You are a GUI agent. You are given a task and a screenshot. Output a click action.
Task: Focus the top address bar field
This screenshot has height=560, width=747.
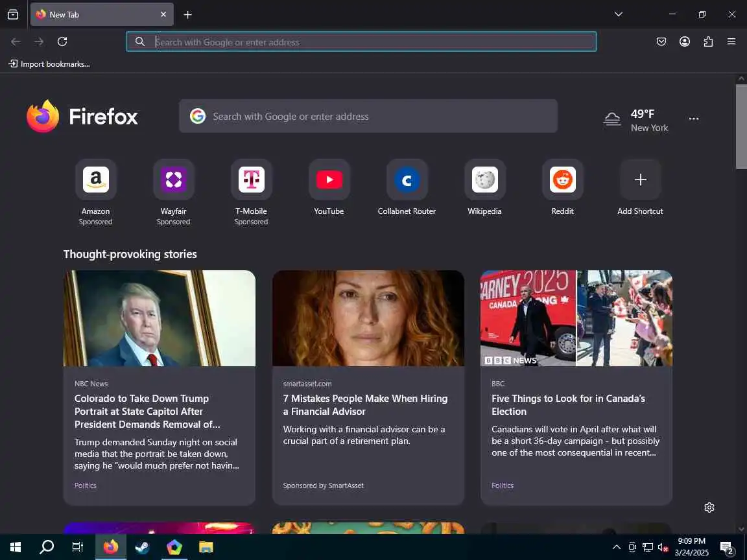pos(361,42)
